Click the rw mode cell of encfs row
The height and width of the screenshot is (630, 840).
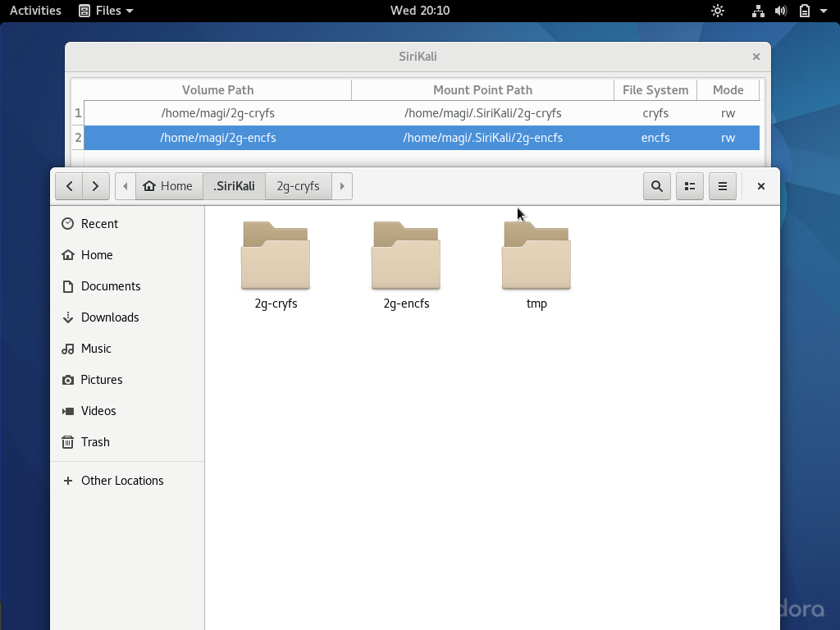[x=728, y=138]
